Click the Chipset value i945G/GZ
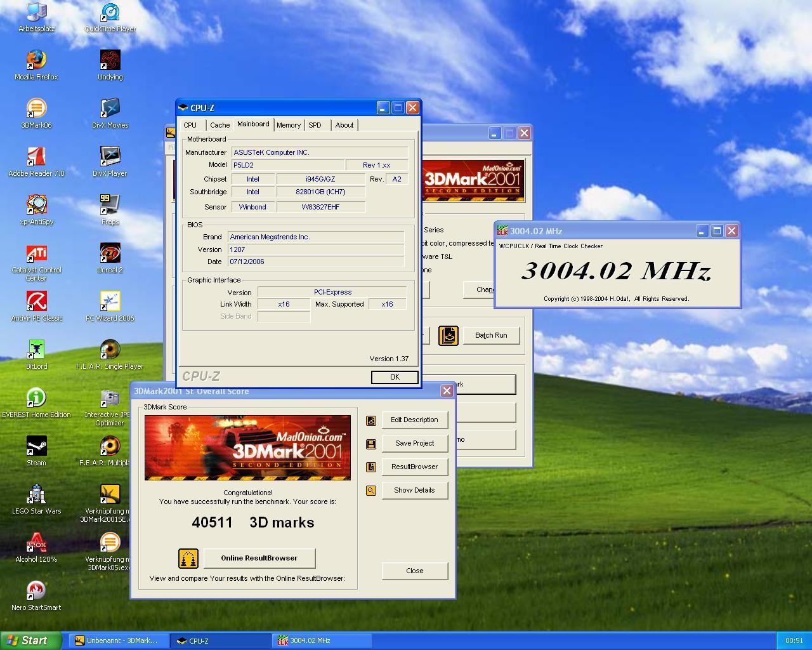The image size is (812, 650). pos(320,179)
